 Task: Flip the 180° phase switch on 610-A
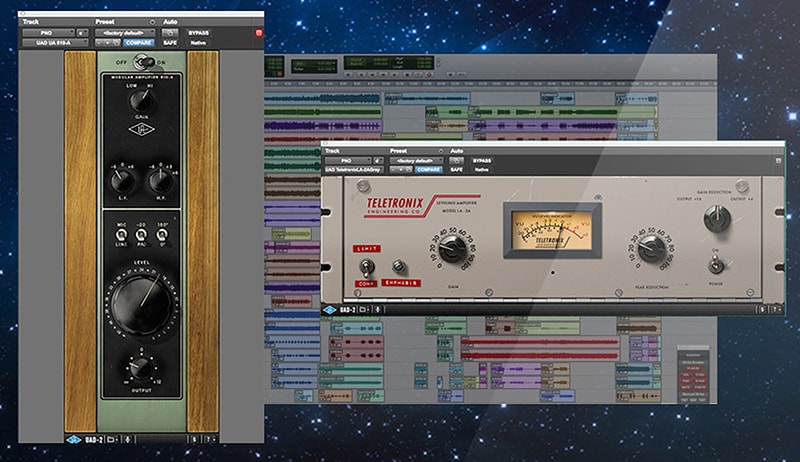coord(162,235)
